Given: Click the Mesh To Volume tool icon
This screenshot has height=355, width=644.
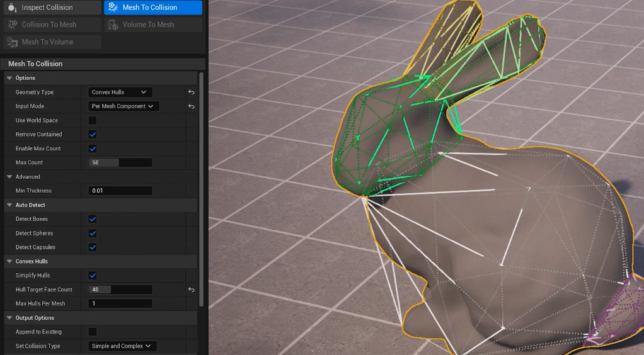Looking at the screenshot, I should coord(13,42).
